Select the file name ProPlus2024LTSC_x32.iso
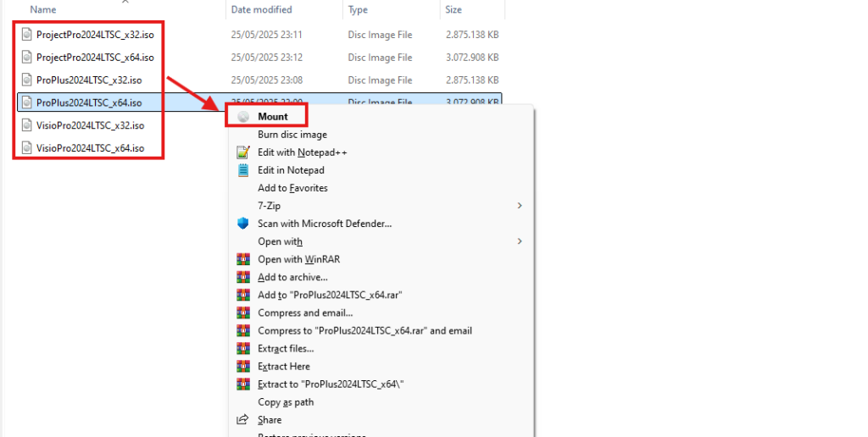The image size is (868, 437). [89, 80]
